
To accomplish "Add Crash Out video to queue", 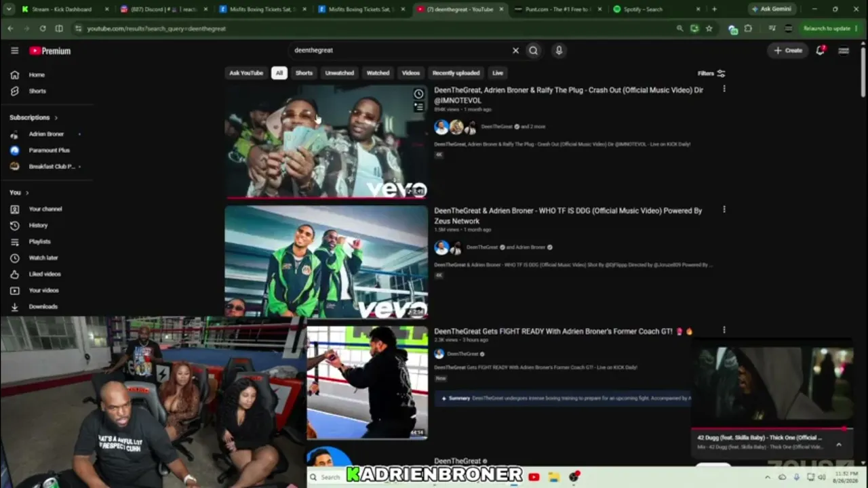I will [x=418, y=107].
